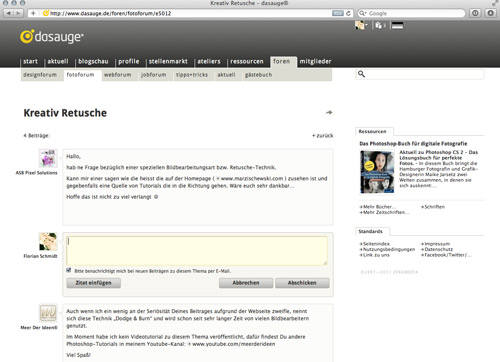Select the Ressourcen sidebar tab
The width and height of the screenshot is (500, 362).
(x=373, y=132)
